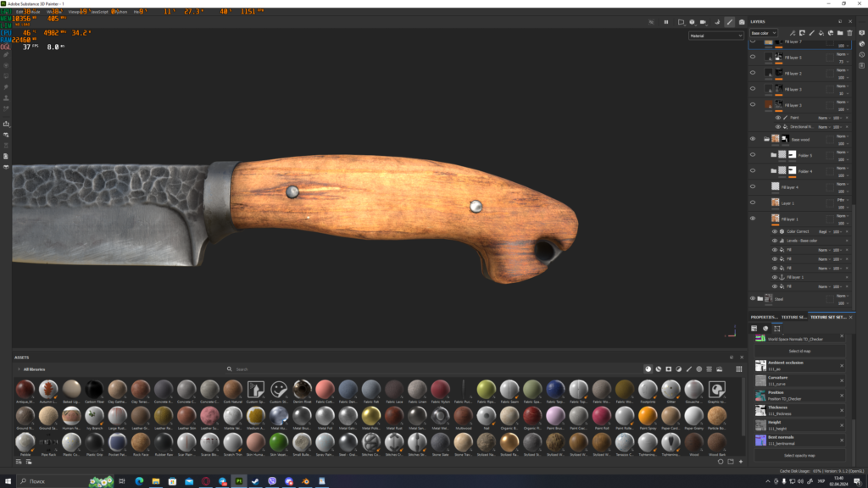
Task: Expand the Steel folder
Action: [x=760, y=299]
